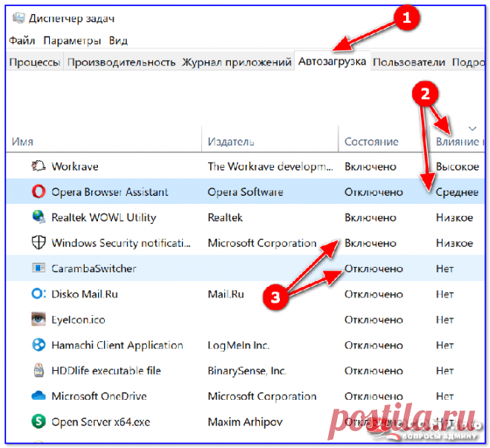Click Низкое impact in Realtek row
Image resolution: width=490 pixels, height=448 pixels.
point(454,217)
